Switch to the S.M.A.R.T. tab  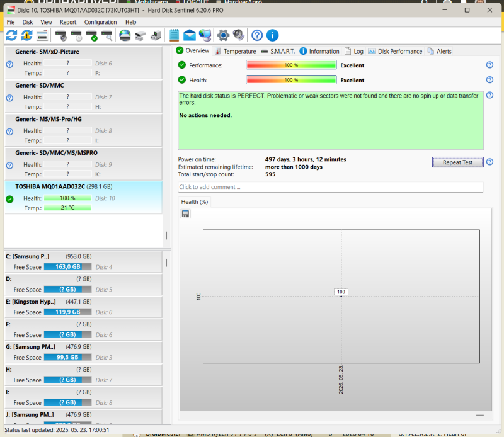click(x=278, y=52)
